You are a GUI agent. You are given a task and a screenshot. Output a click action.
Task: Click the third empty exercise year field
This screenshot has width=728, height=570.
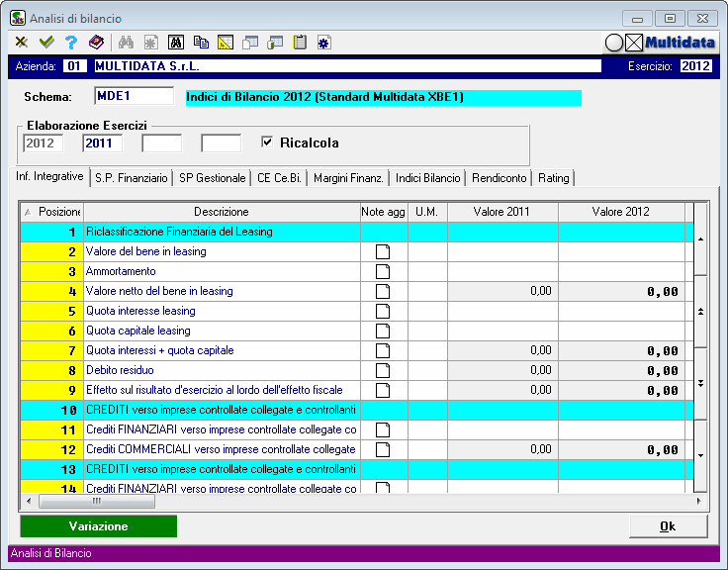(161, 143)
